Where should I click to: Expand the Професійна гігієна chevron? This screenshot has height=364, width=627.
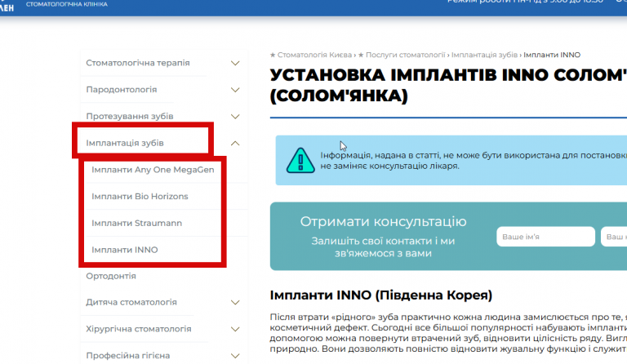[x=235, y=356]
